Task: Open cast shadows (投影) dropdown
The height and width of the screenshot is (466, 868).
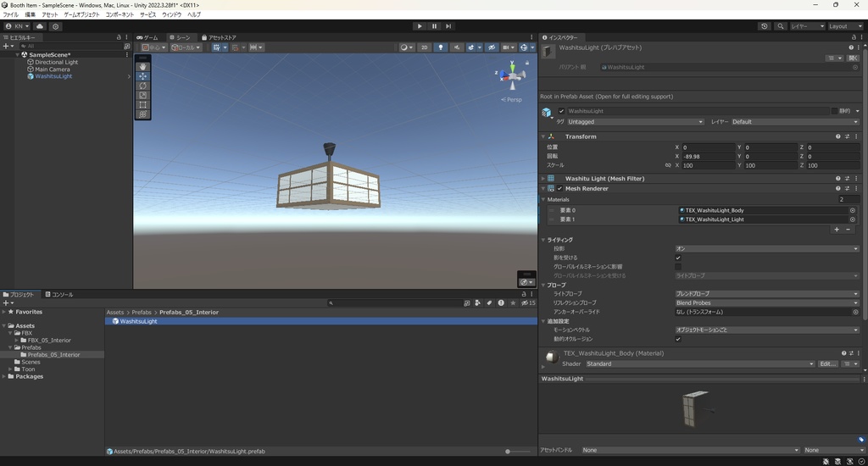Action: 766,248
